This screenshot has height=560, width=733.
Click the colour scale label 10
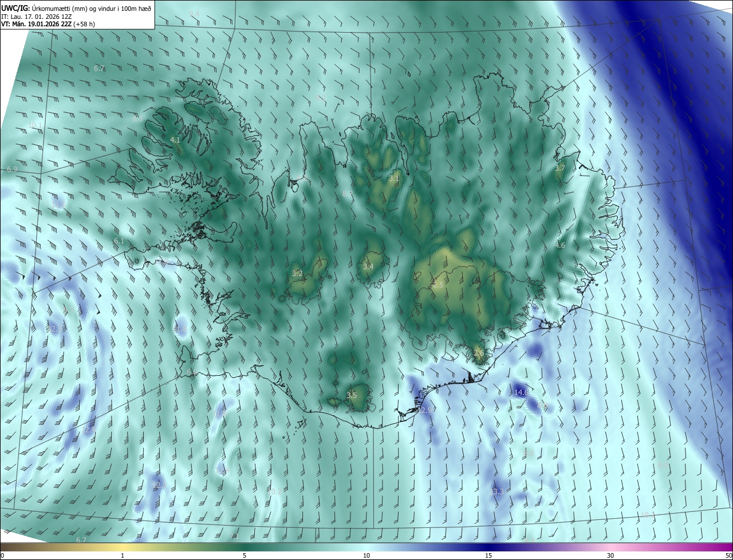click(x=366, y=556)
